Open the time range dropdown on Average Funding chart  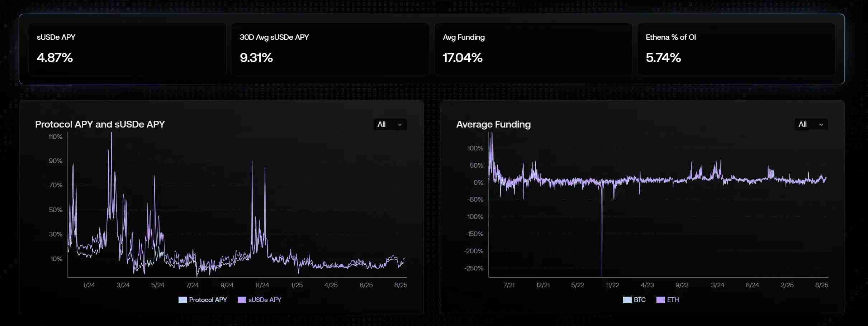click(x=810, y=124)
